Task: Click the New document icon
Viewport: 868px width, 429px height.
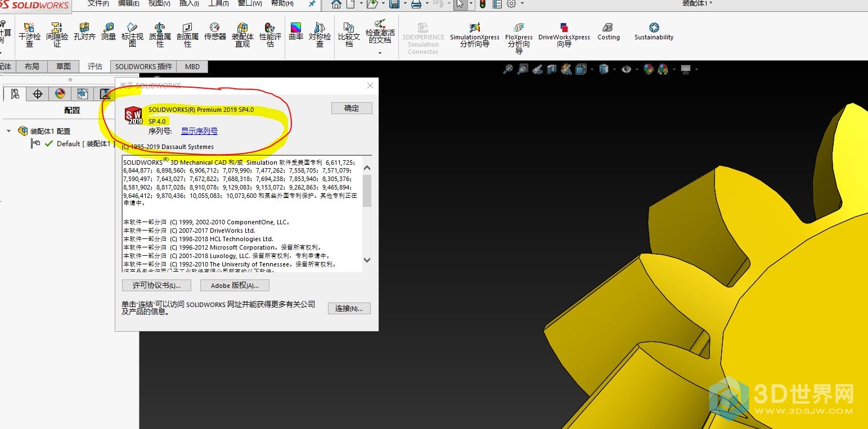Action: (350, 4)
